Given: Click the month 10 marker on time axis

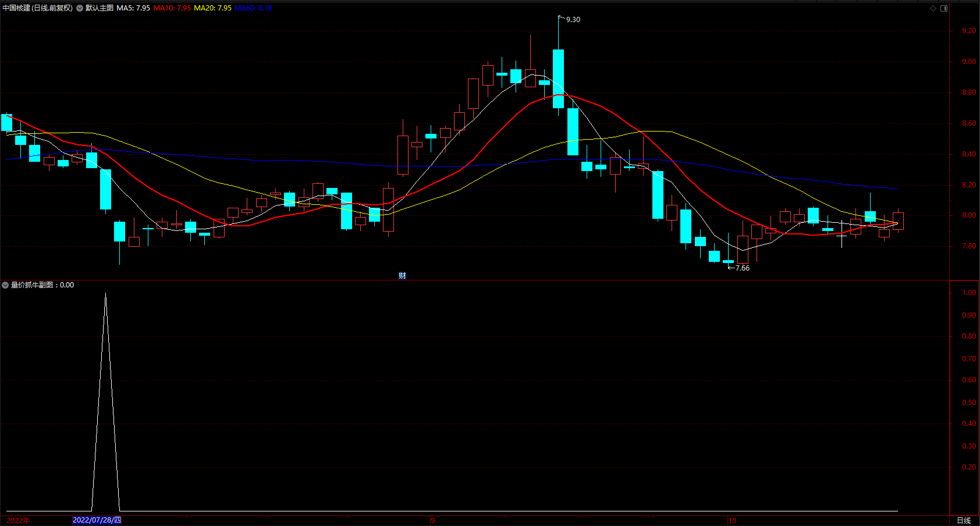Looking at the screenshot, I should 732,521.
